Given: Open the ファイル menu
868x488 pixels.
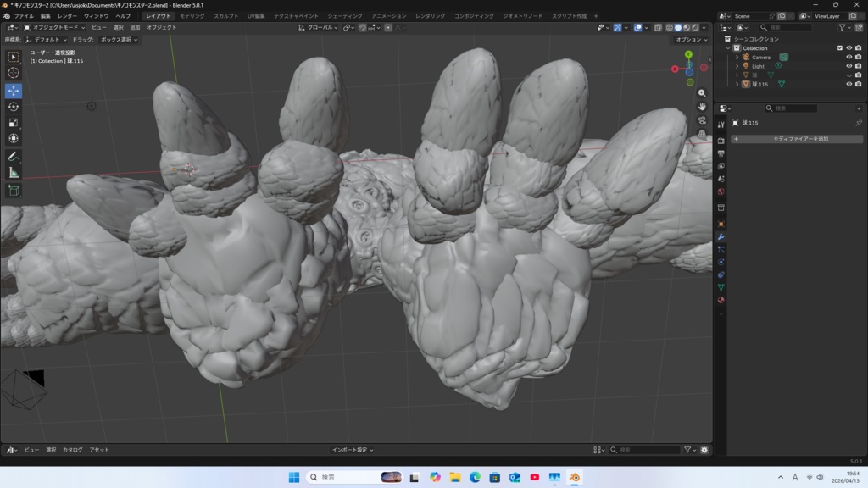Looking at the screenshot, I should [x=24, y=16].
